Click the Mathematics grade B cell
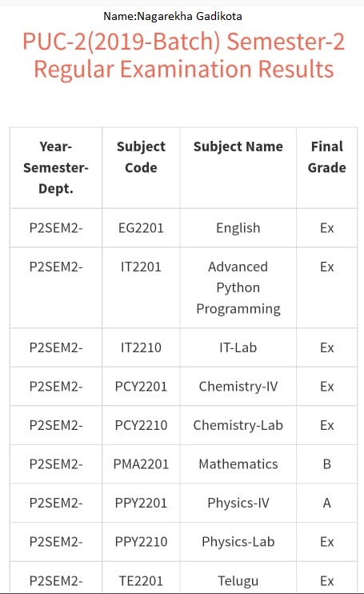The height and width of the screenshot is (594, 364). [x=327, y=464]
